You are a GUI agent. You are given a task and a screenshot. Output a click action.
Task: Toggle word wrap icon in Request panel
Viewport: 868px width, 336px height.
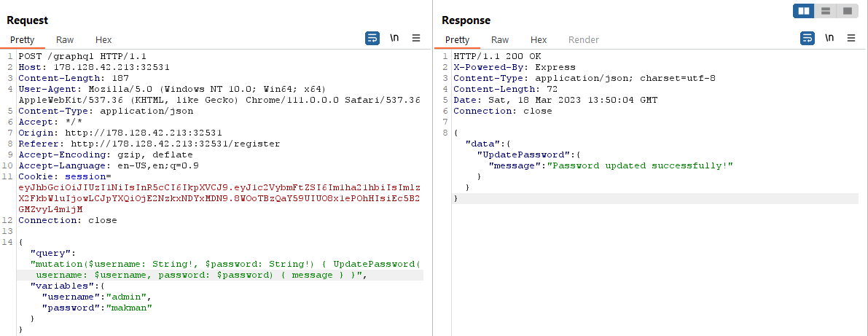pos(372,39)
